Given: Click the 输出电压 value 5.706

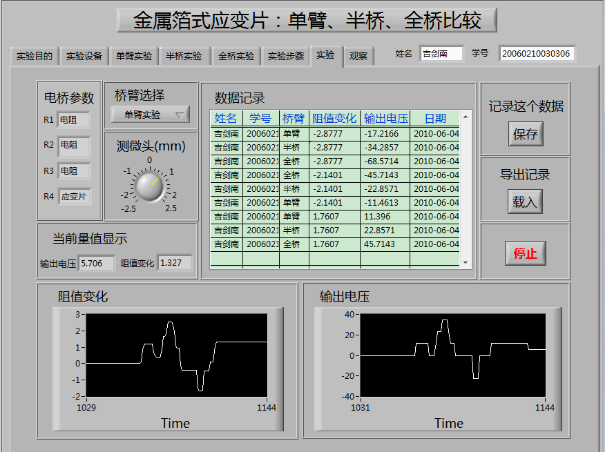Looking at the screenshot, I should [x=96, y=264].
